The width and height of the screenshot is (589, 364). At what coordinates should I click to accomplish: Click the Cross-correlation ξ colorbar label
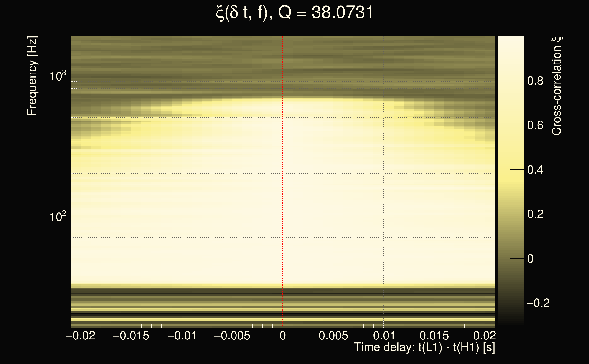coord(556,86)
